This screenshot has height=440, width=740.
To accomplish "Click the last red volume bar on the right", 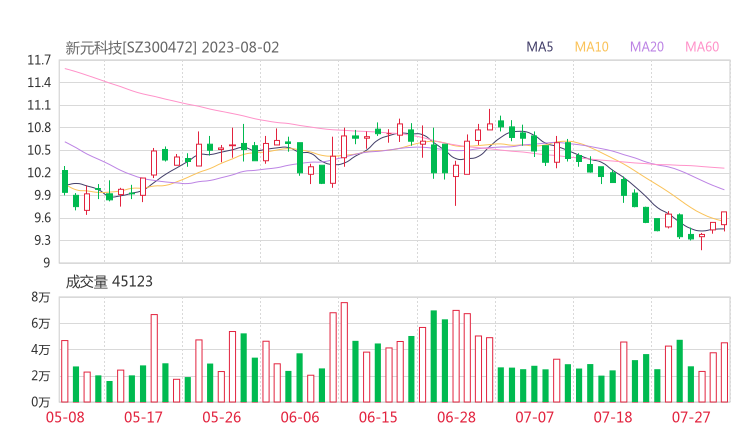I will (x=724, y=372).
